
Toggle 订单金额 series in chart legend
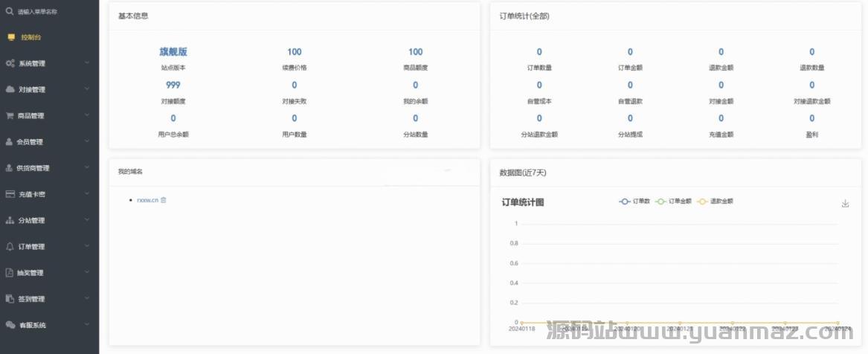(673, 202)
